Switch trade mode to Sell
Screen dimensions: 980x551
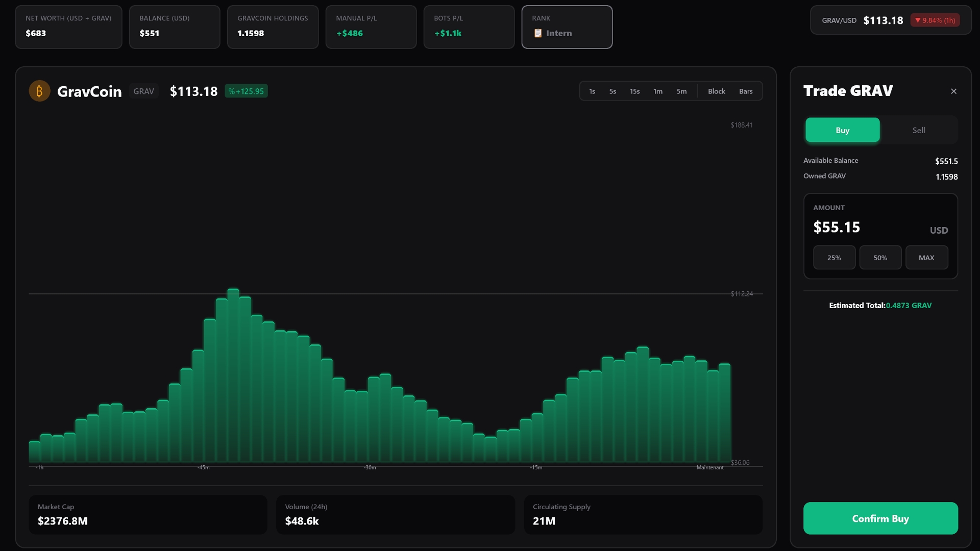point(918,130)
